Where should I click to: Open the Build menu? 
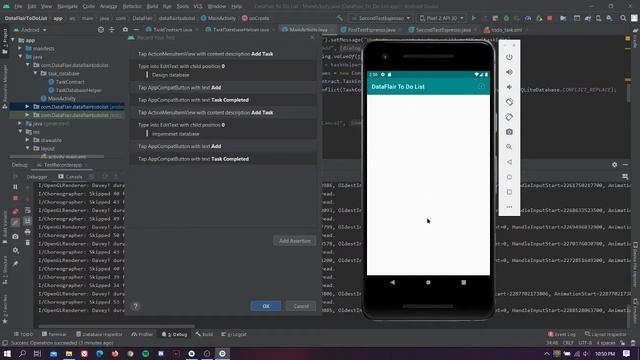pos(152,6)
